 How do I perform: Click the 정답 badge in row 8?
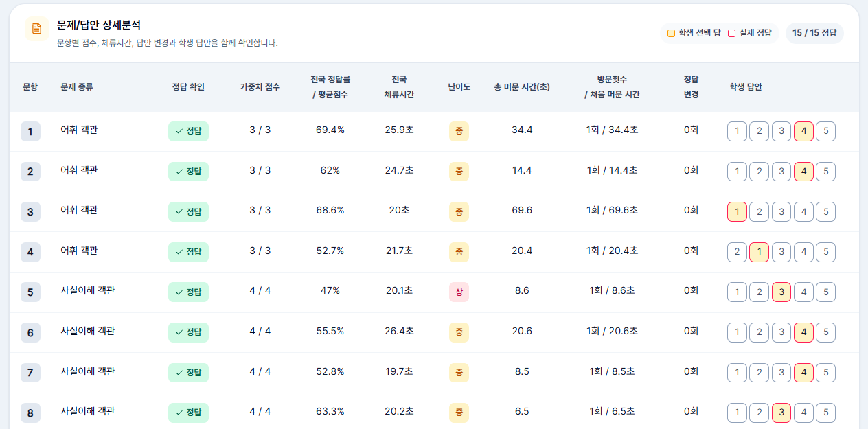[x=188, y=413]
